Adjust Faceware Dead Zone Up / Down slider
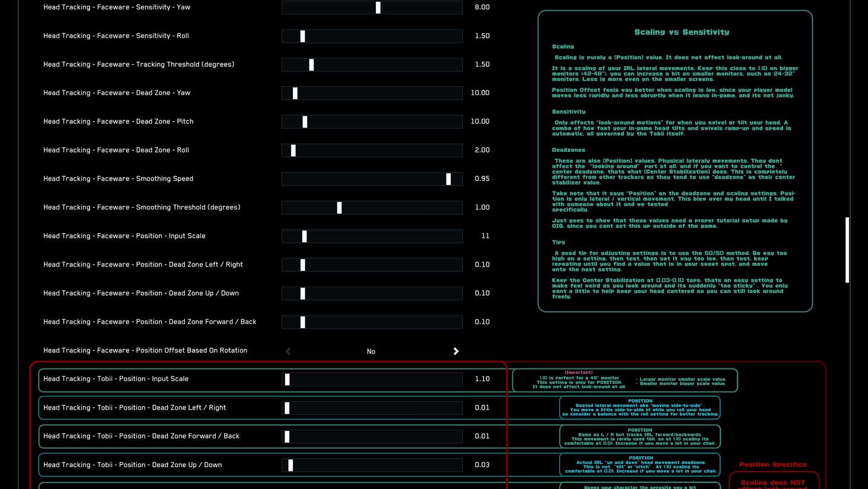Viewport: 868px width, 489px height. tap(302, 293)
